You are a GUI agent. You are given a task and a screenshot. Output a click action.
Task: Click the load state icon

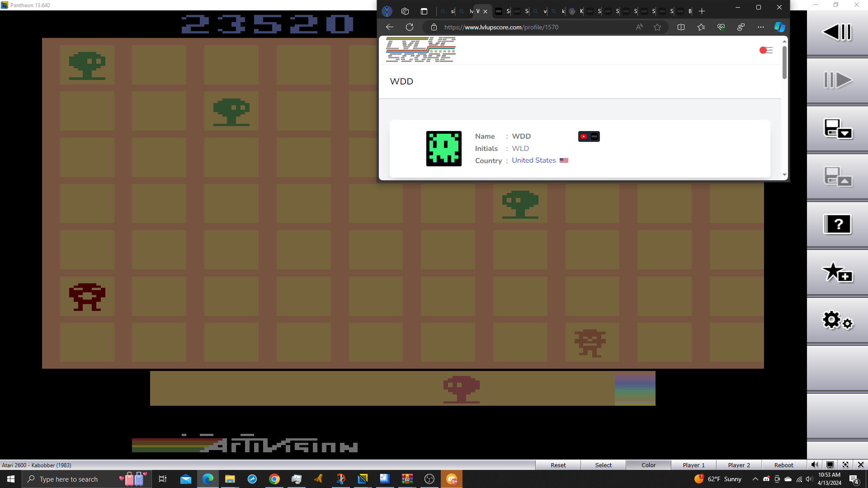(837, 177)
